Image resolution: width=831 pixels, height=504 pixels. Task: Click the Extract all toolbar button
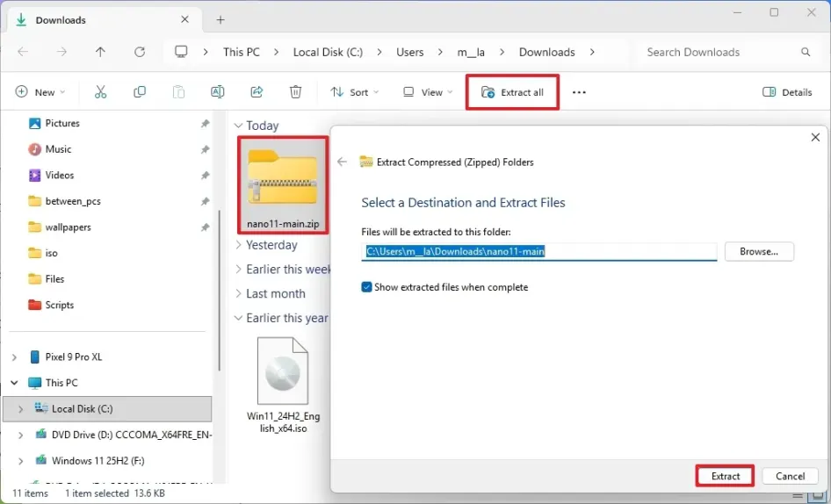(512, 92)
